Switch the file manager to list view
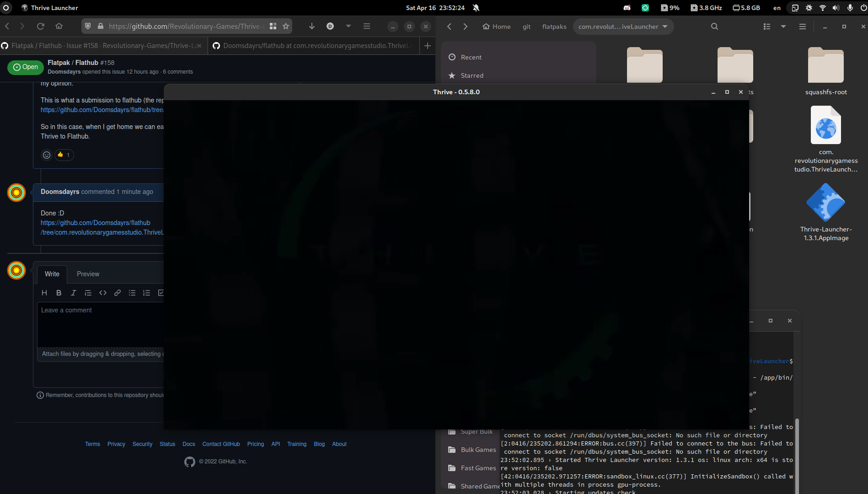 point(767,27)
